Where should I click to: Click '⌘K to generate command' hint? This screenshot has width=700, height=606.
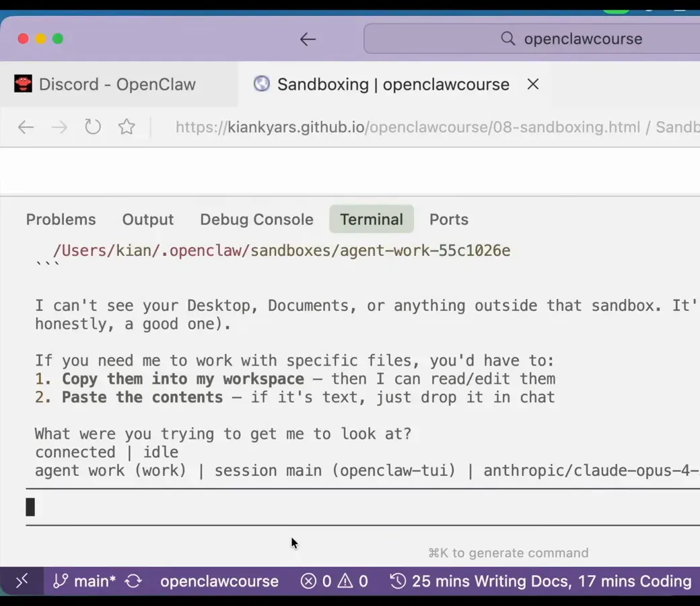tap(508, 553)
